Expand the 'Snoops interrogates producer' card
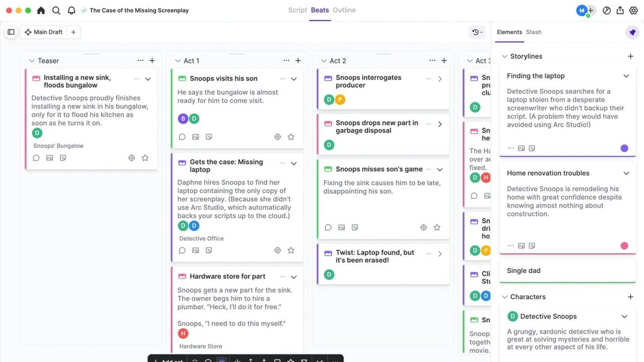This screenshot has height=362, width=644. [x=440, y=79]
